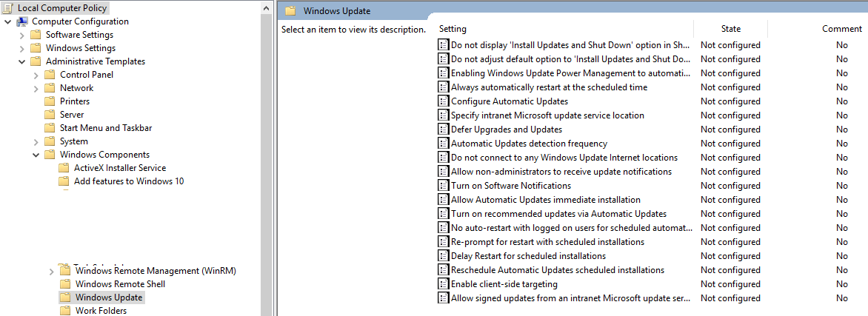Expand the Network node
Image resolution: width=868 pixels, height=316 pixels.
click(x=36, y=88)
